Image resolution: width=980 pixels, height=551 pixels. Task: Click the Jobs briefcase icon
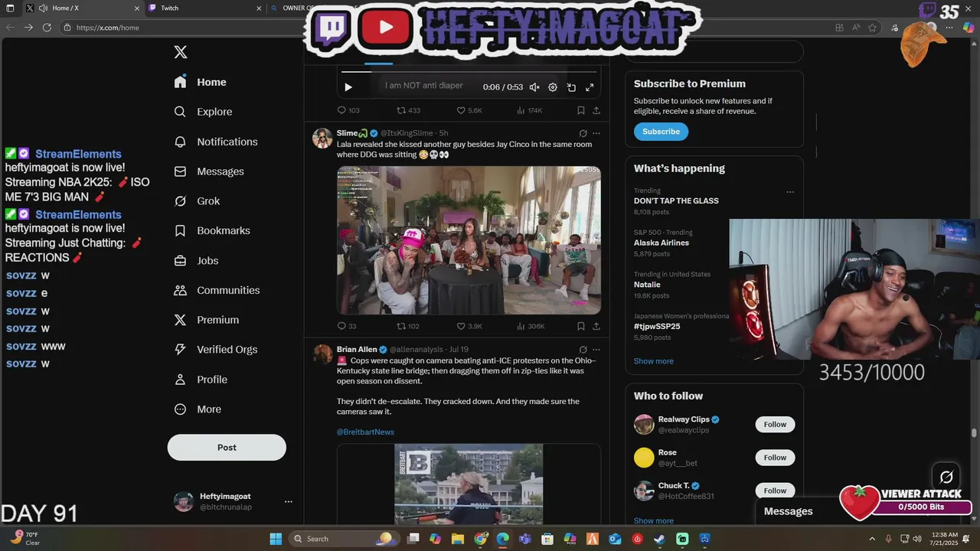pos(181,260)
